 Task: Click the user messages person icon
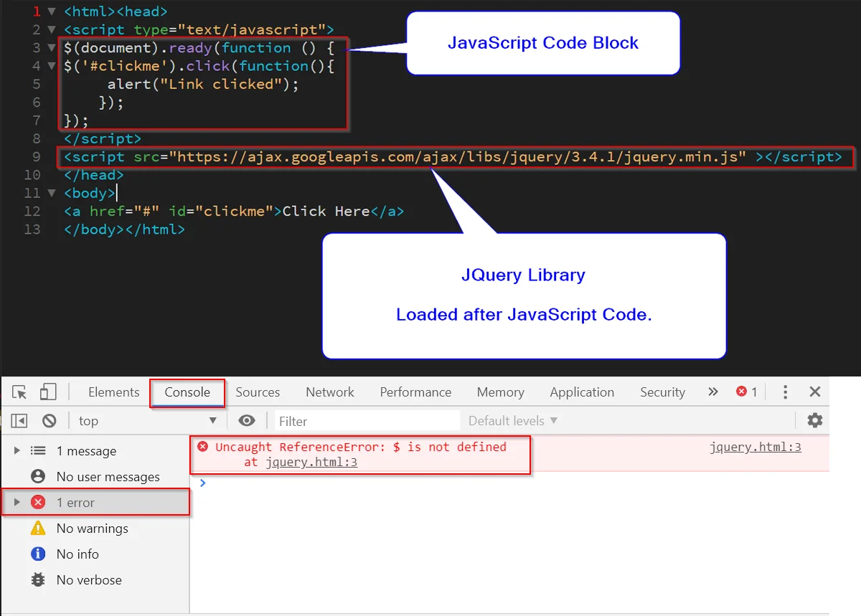[x=38, y=477]
